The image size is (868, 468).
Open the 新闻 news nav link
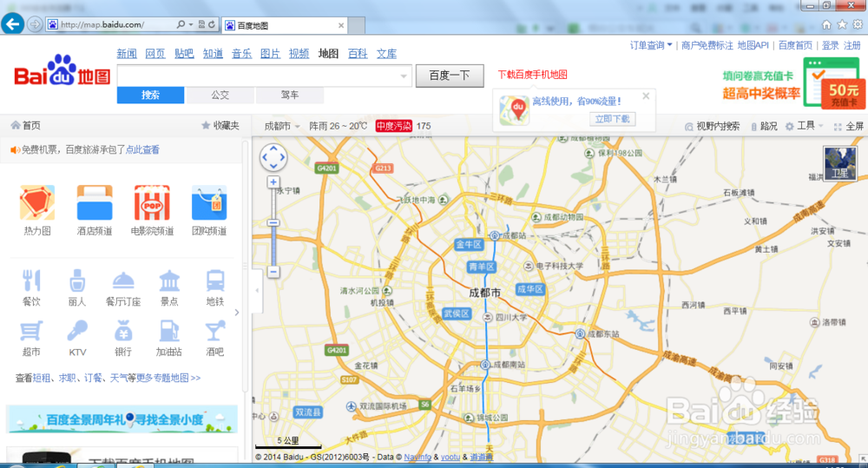(x=127, y=54)
